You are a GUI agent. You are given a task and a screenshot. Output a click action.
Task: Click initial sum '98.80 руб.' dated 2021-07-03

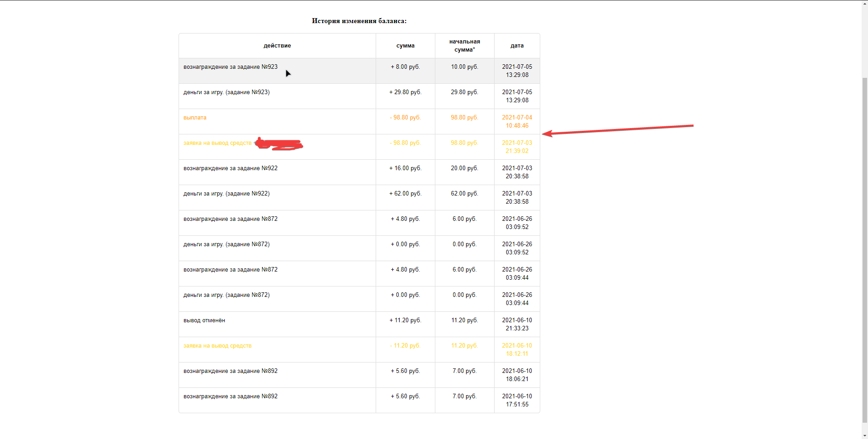(465, 143)
